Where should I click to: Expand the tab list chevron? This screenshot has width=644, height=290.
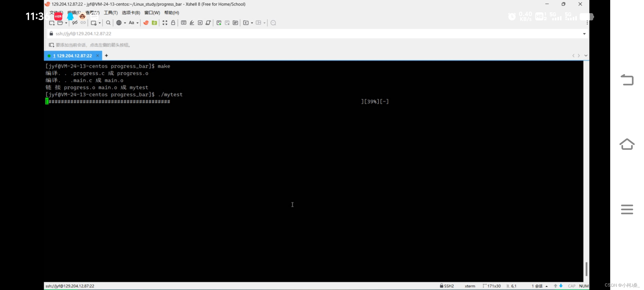coord(586,56)
